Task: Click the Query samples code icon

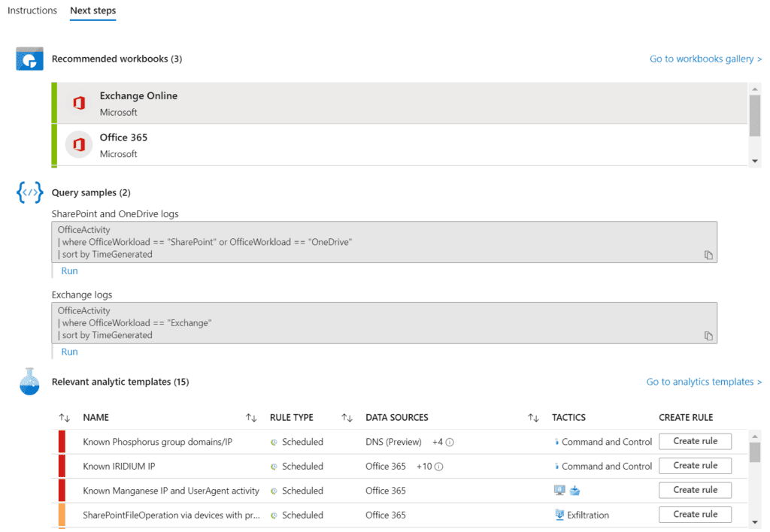Action: pyautogui.click(x=29, y=192)
